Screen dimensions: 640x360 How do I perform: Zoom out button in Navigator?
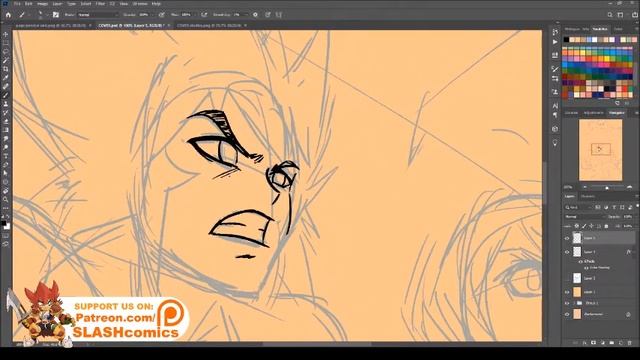click(x=585, y=187)
